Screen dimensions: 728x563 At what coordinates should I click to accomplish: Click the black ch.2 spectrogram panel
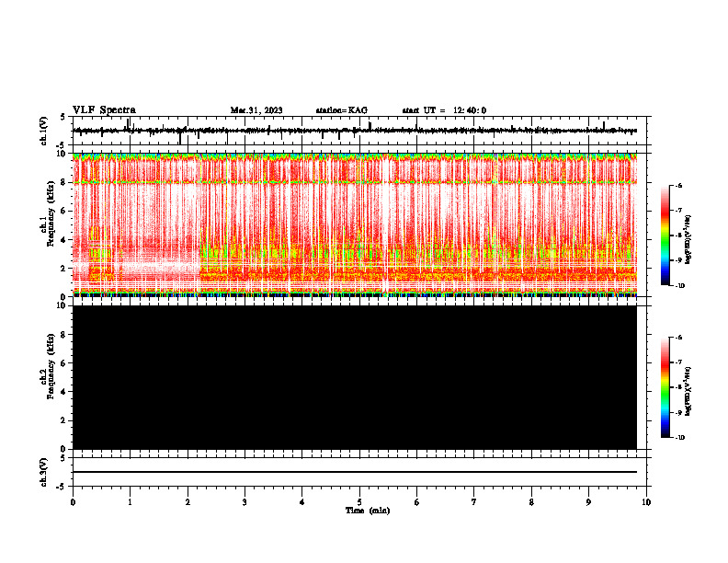[355, 377]
